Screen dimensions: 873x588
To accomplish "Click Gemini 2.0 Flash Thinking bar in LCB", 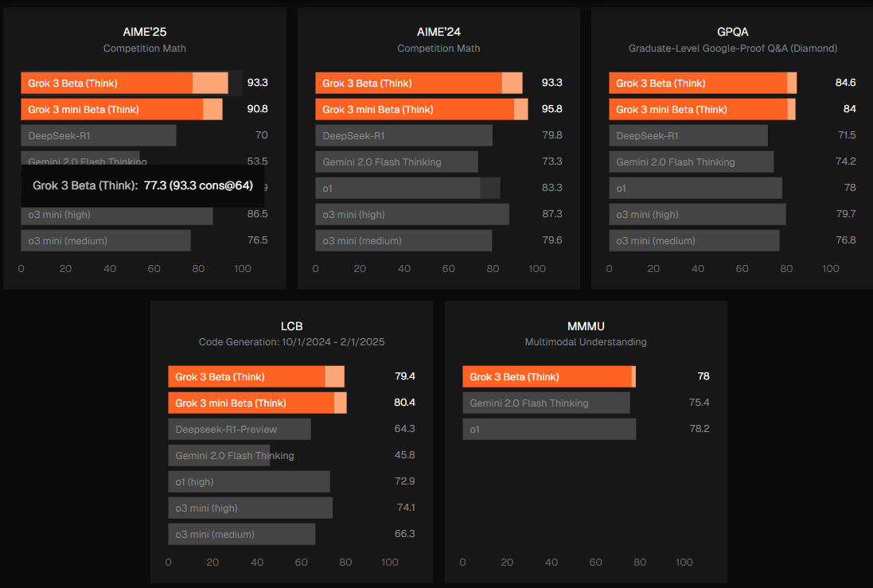I will tap(219, 455).
